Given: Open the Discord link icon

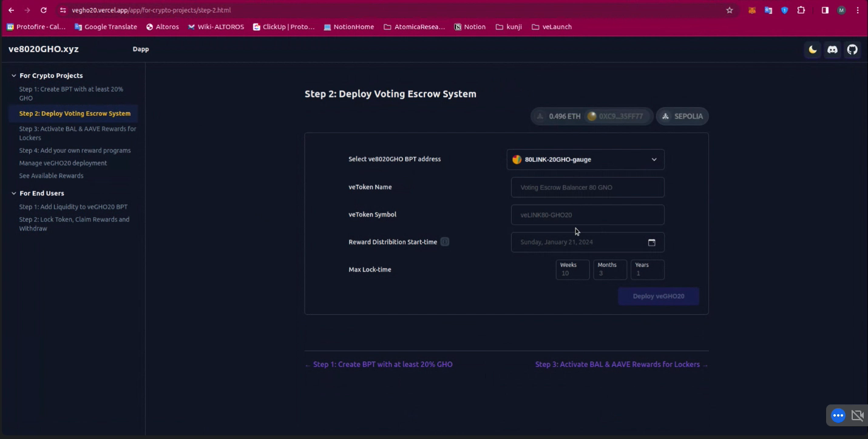Looking at the screenshot, I should (832, 50).
